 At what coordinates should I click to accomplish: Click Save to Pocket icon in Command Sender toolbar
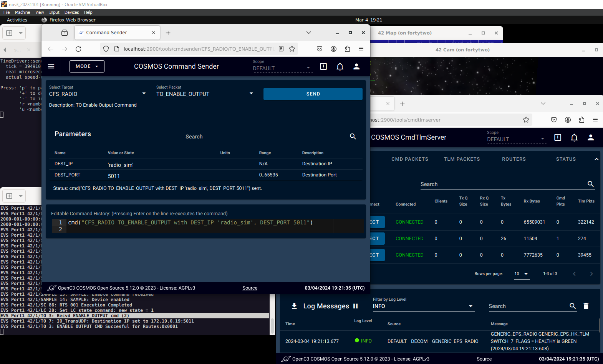coord(320,49)
